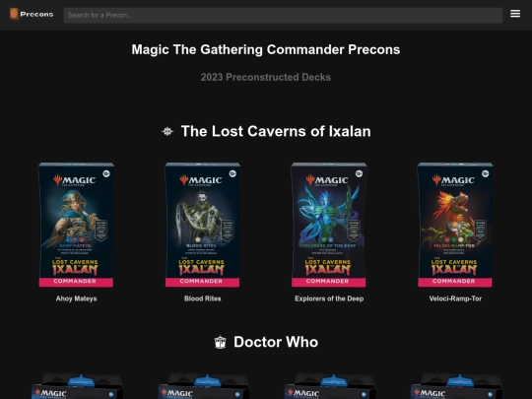This screenshot has height=399, width=532.
Task: Open the third Doctor Who deck thumbnail
Action: point(330,386)
